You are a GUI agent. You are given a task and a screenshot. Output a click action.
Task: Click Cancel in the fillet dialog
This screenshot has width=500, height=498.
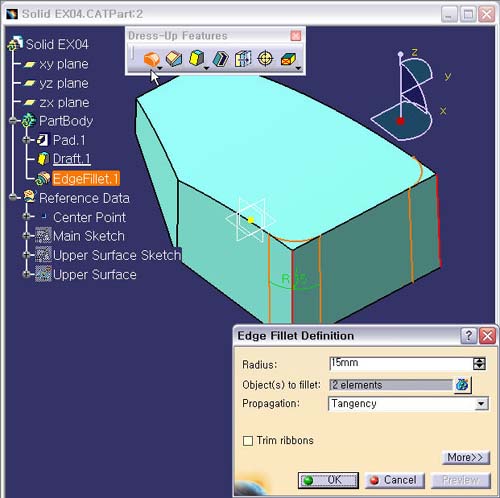395,480
